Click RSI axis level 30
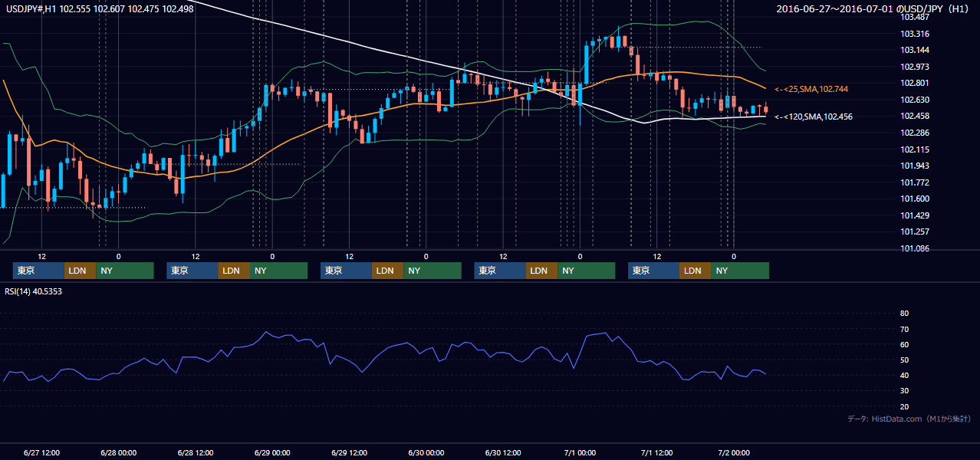The height and width of the screenshot is (460, 980). click(904, 391)
